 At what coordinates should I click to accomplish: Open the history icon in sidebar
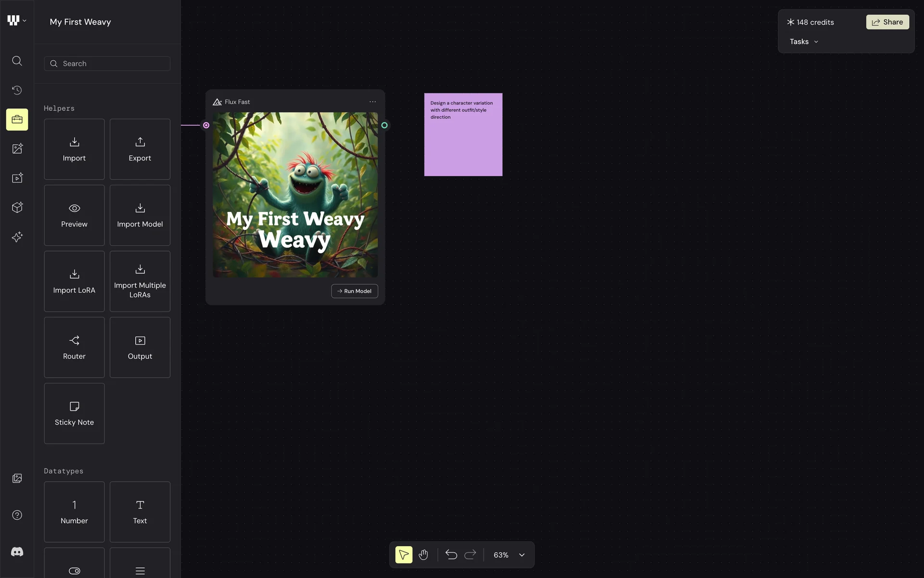point(17,90)
